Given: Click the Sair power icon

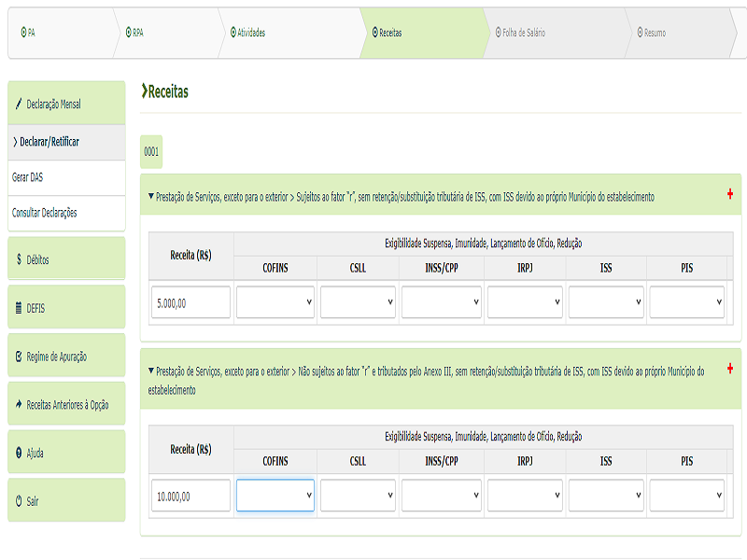Looking at the screenshot, I should [x=19, y=501].
